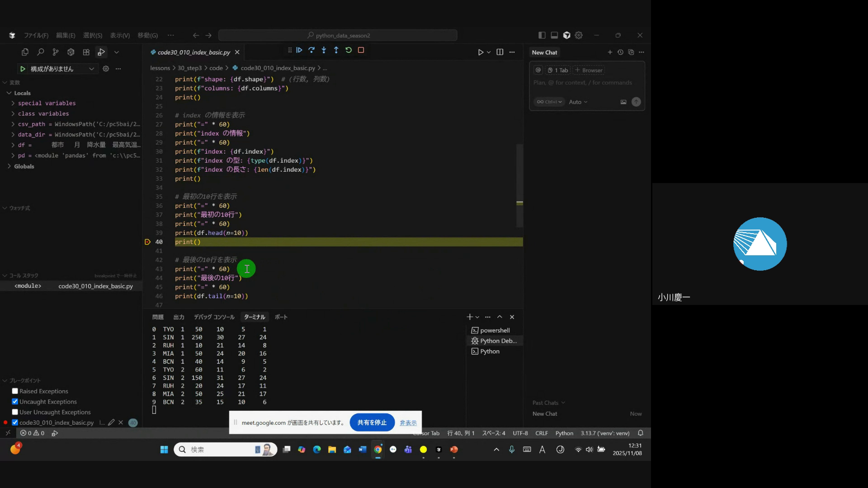
Task: Uncheck the Uncaught Exceptions breakpoint
Action: pos(15,402)
